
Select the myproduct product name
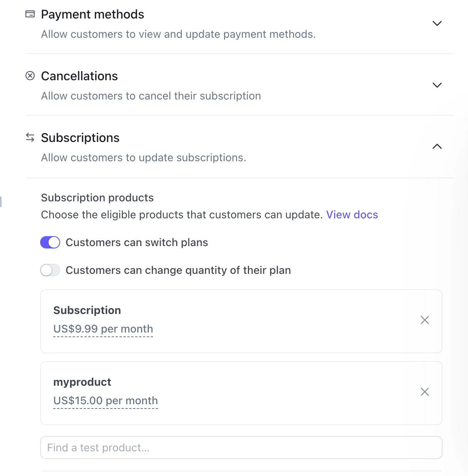click(x=82, y=382)
